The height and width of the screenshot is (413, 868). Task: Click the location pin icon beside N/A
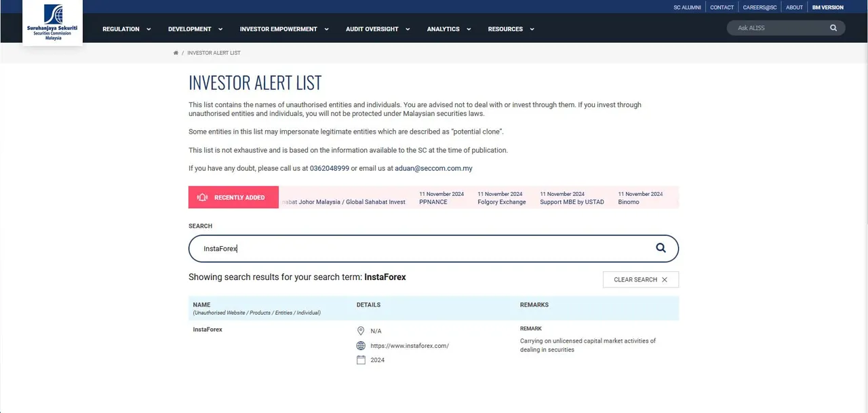click(x=361, y=331)
